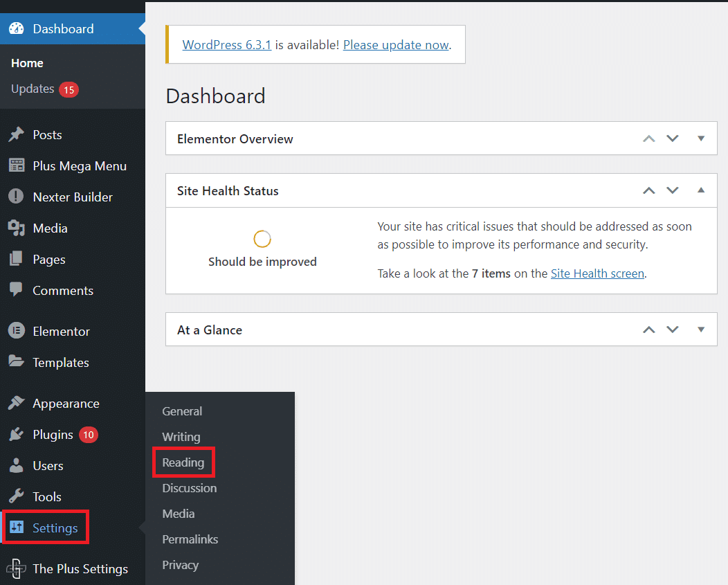Click the Should be improved progress circle

[262, 238]
